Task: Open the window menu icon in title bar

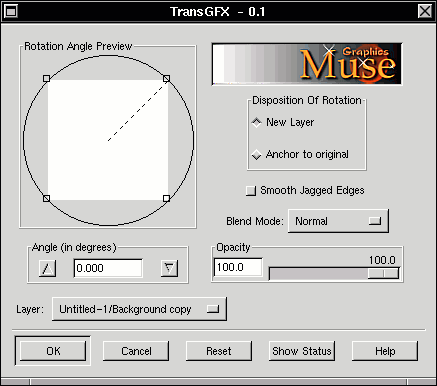Action: point(11,11)
